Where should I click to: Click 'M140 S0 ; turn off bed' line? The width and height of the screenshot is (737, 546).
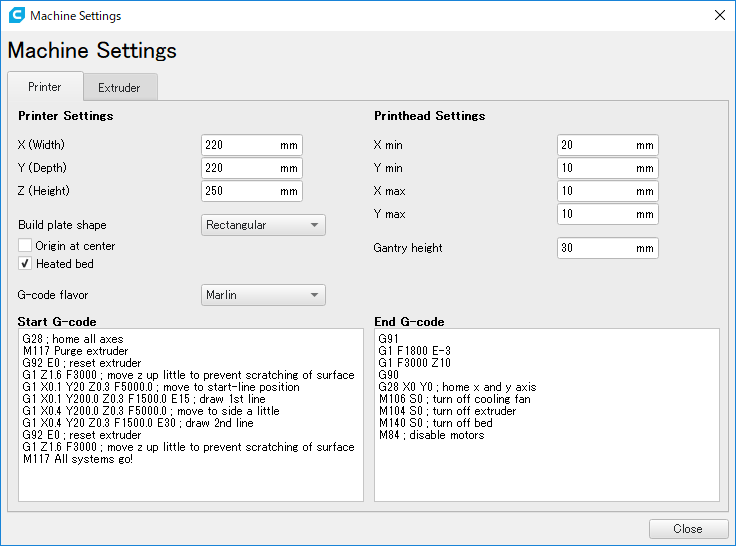pos(436,423)
